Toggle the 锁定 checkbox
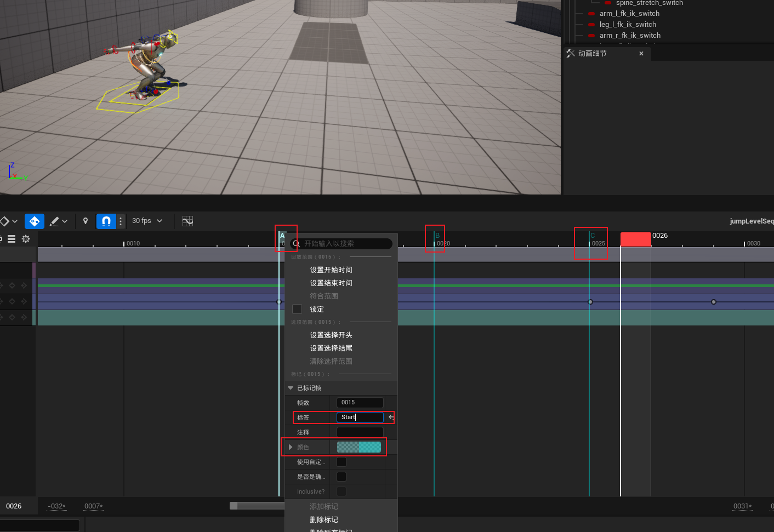Image resolution: width=774 pixels, height=532 pixels. [297, 309]
